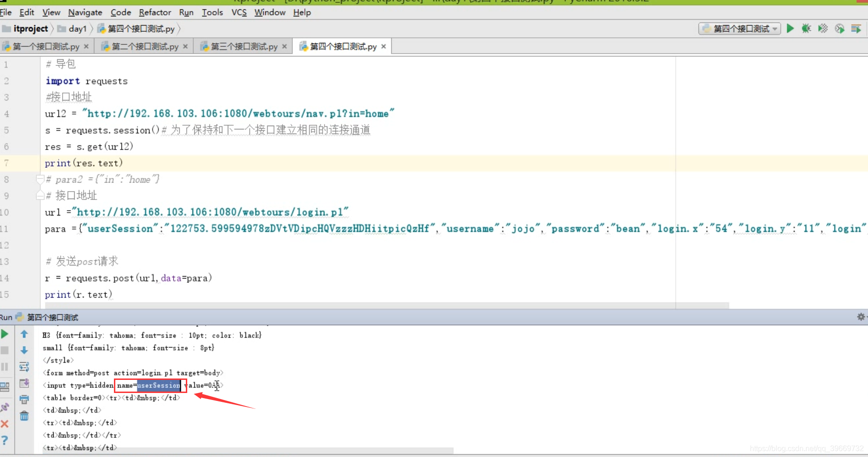Start debugging with the green bug icon
Image resolution: width=868 pixels, height=457 pixels.
click(806, 29)
